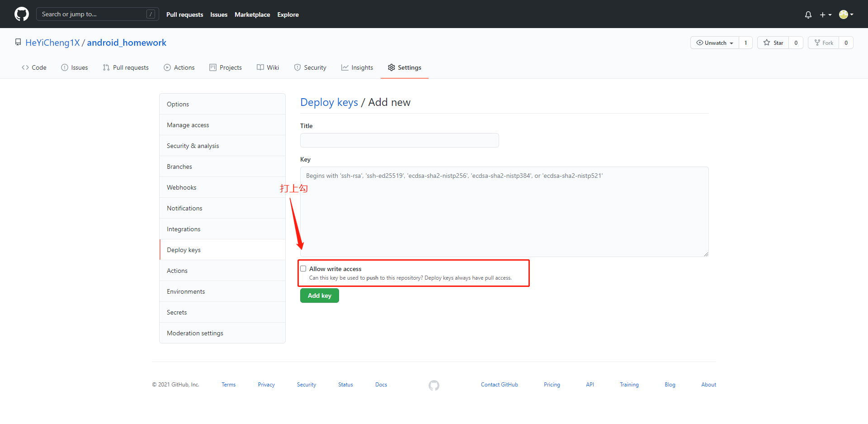
Task: Open Environments settings
Action: click(x=222, y=291)
